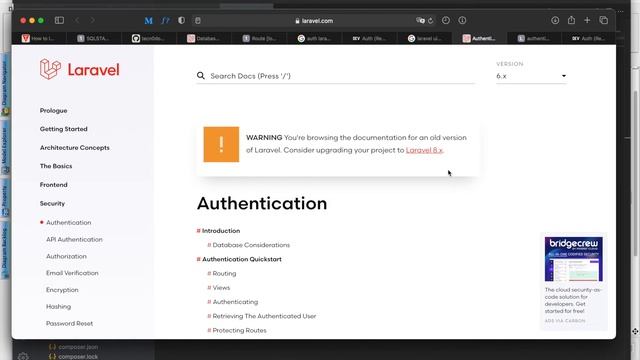
Task: Open Email Verification in the sidebar
Action: tap(72, 273)
